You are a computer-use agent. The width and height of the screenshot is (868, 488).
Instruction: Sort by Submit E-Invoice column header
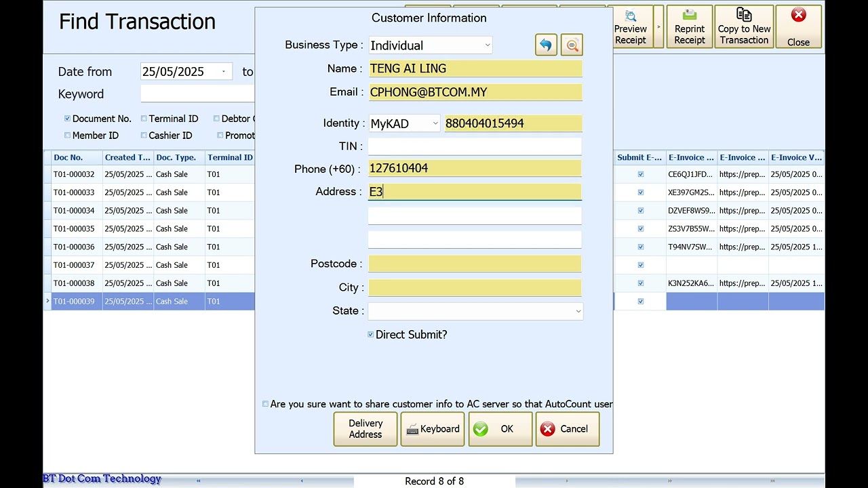click(x=640, y=157)
